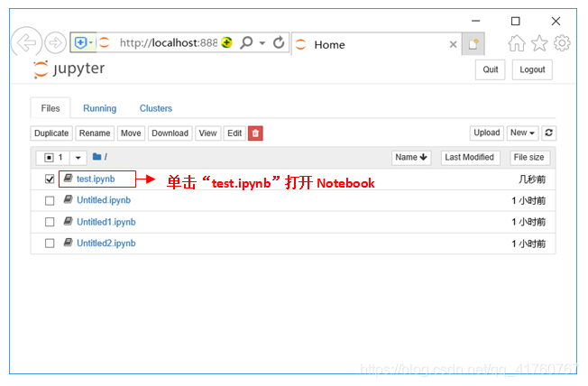Open favorites with the star icon
Viewport: 588px width, 386px height.
539,43
